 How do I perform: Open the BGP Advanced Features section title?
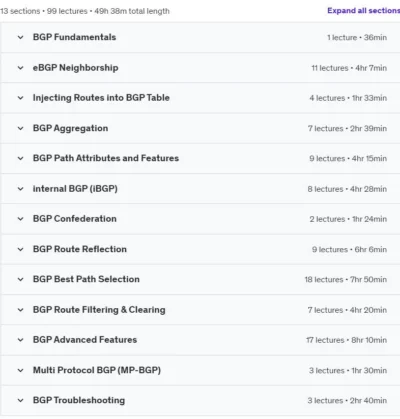coord(85,340)
